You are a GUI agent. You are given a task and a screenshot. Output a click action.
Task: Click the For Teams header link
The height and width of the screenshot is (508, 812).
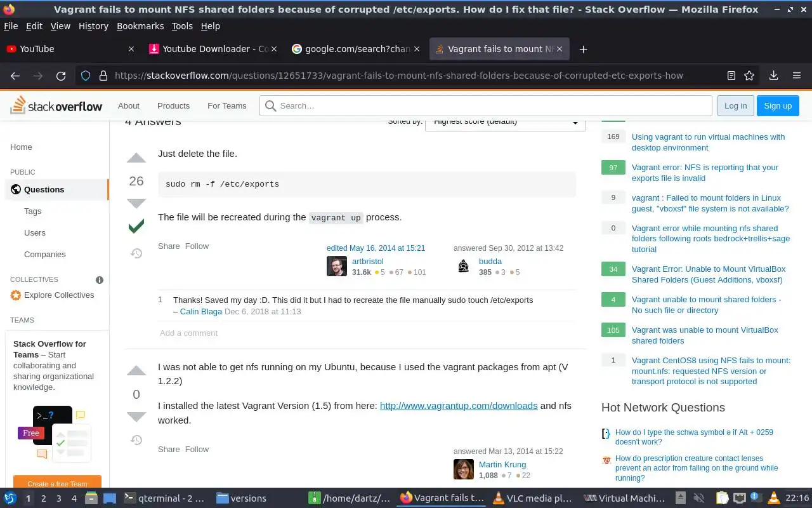(227, 106)
